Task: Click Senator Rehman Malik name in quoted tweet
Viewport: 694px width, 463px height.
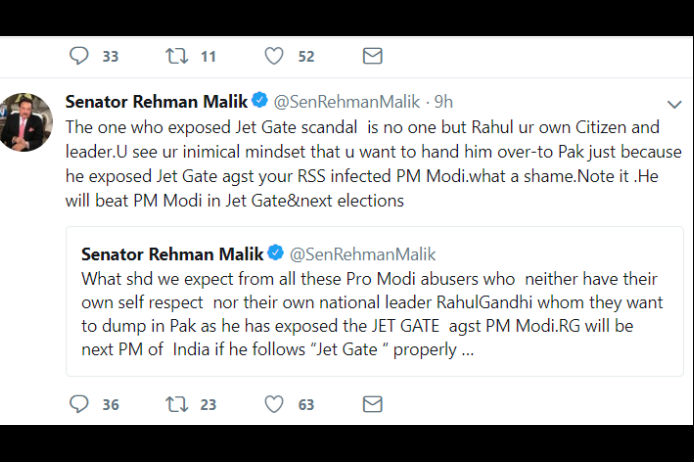Action: click(x=172, y=254)
